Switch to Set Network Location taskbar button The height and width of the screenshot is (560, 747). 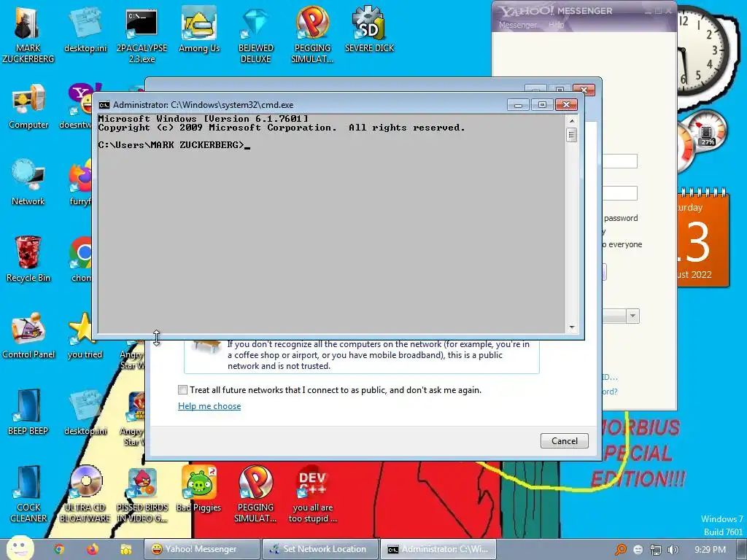tap(320, 549)
